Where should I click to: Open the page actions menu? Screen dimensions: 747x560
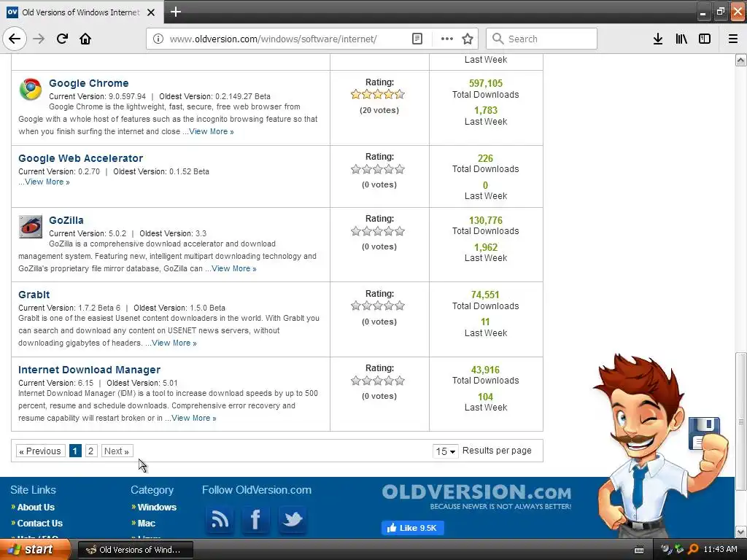pyautogui.click(x=447, y=39)
